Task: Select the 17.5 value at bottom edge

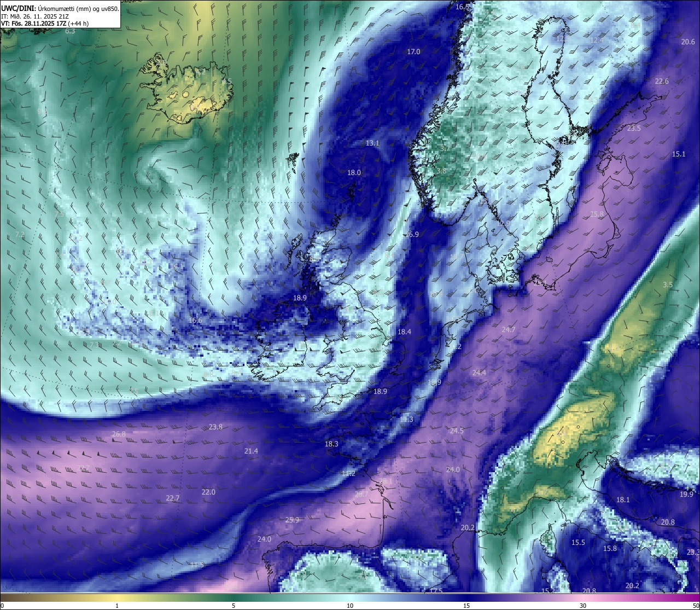Action: point(436,591)
